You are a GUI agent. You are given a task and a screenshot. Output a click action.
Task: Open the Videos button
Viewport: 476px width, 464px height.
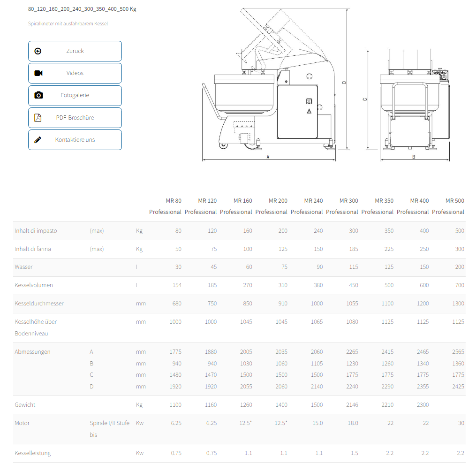tap(75, 73)
